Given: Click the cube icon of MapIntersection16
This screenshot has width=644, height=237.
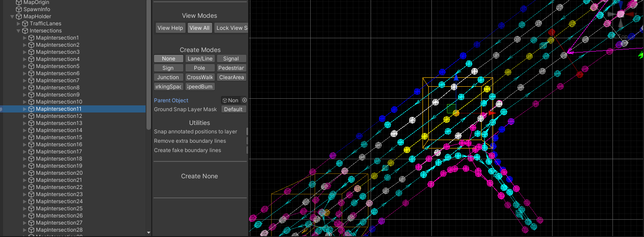Looking at the screenshot, I should 32,145.
